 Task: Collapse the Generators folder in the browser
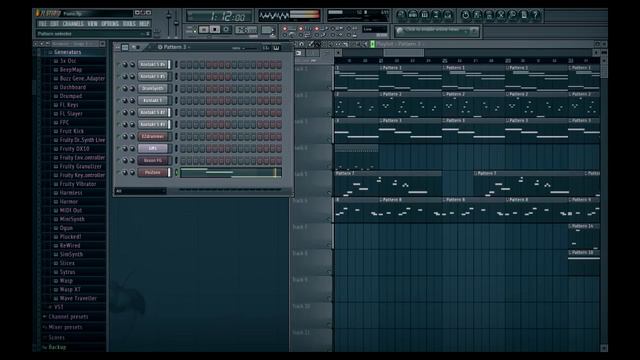(67, 52)
